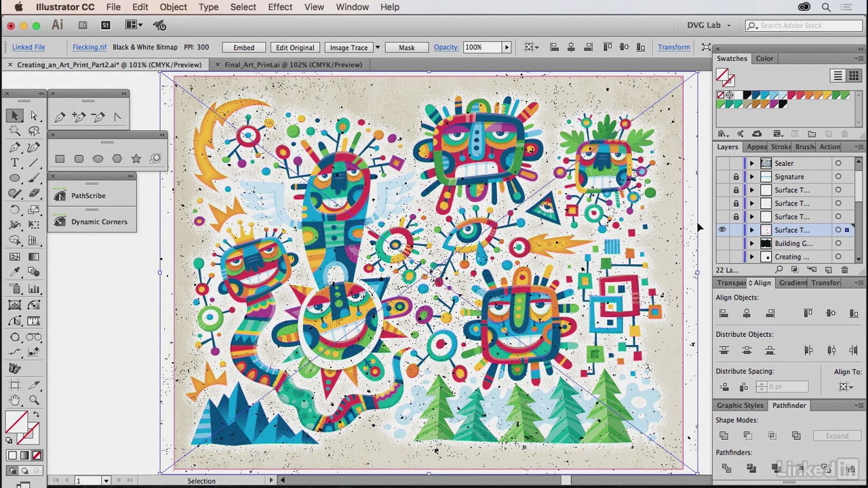Swap fill and stroke colors

[x=36, y=415]
